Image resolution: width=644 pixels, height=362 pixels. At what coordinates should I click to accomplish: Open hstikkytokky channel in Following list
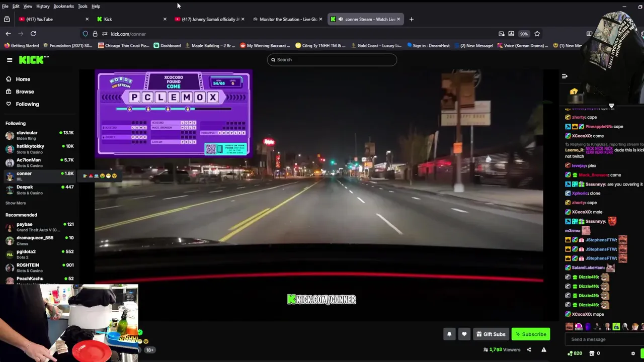click(39, 149)
